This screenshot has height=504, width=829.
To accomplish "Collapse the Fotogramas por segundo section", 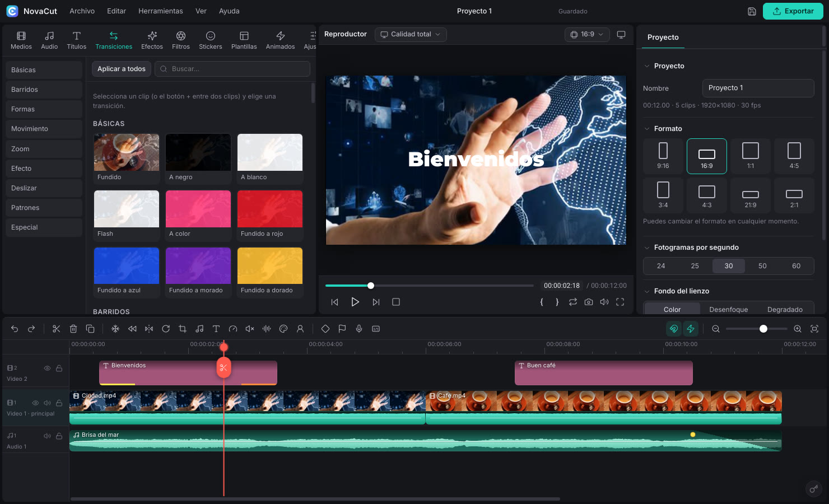I will (647, 248).
